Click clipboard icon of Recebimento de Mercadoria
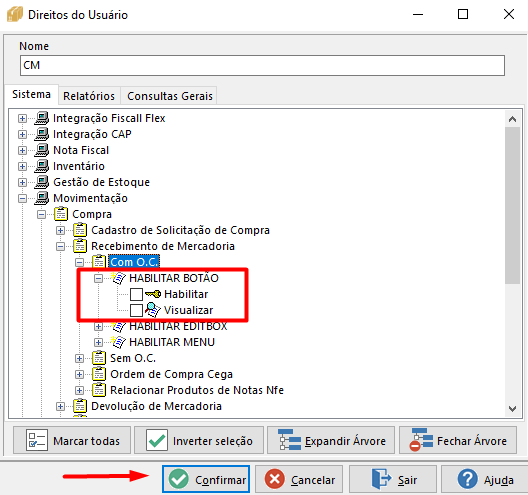This screenshot has width=528, height=495. point(80,246)
